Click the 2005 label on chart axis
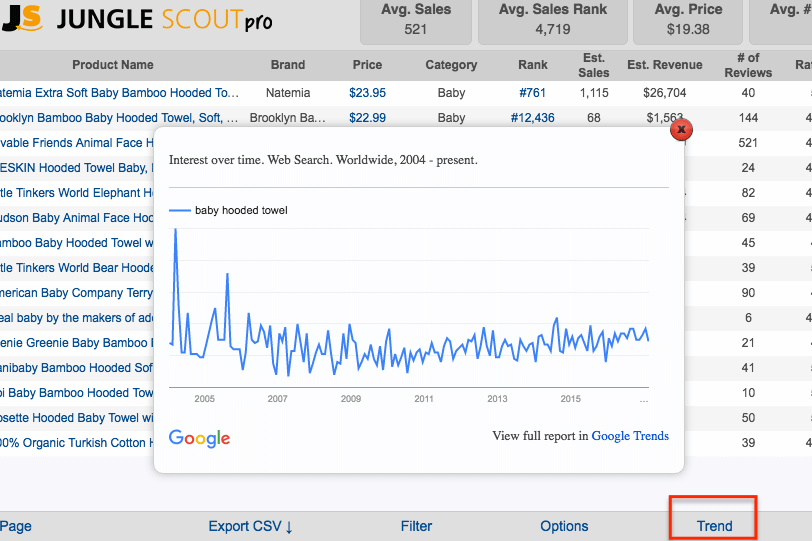Image resolution: width=812 pixels, height=541 pixels. click(x=205, y=399)
